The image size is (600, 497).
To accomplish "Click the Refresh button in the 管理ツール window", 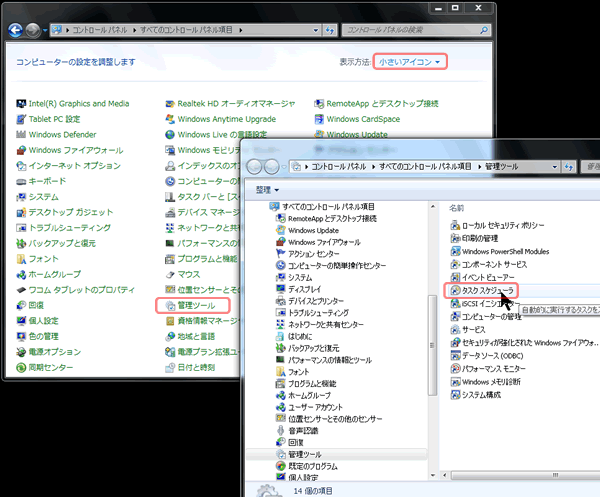I will click(569, 167).
